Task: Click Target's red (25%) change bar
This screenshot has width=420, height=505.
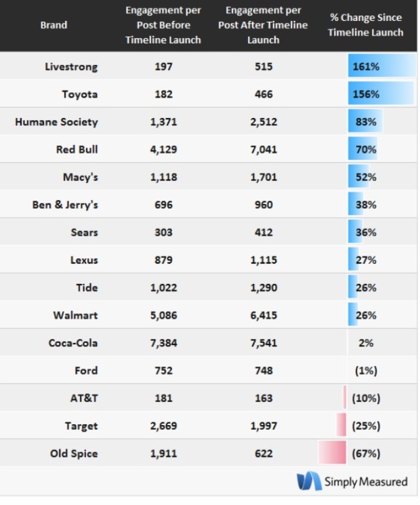Action: tap(341, 426)
